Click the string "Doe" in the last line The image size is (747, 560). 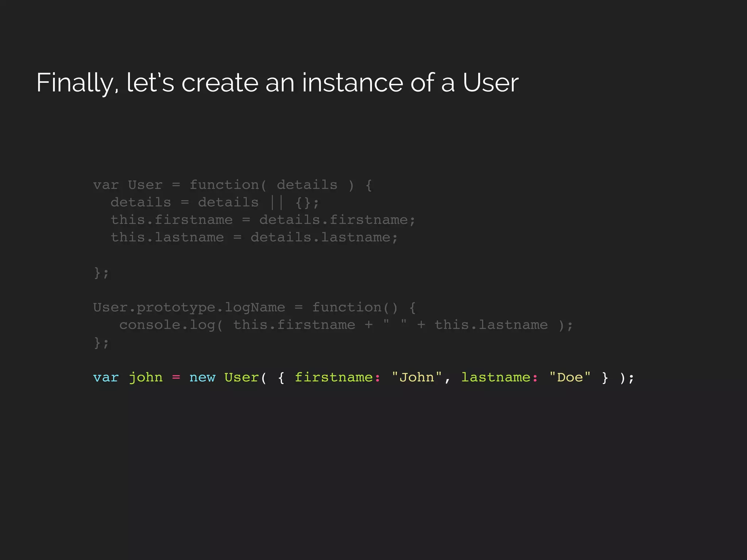coord(570,377)
